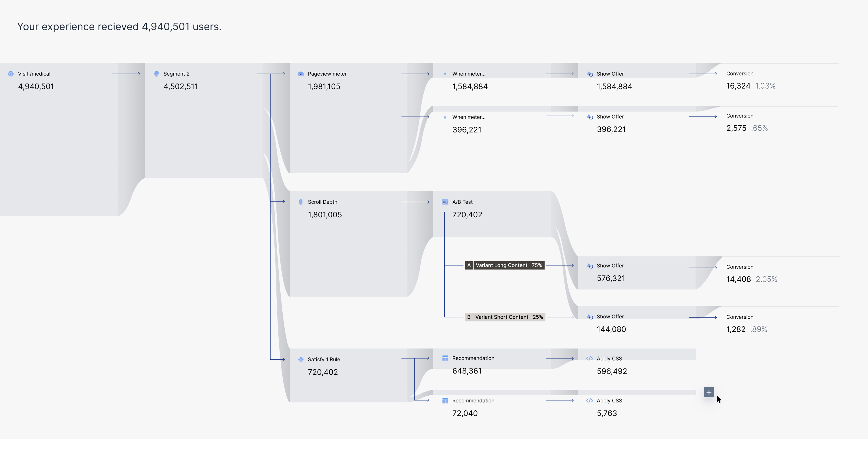Click the value 4,940,501 under Visit /medical
The width and height of the screenshot is (868, 459).
[36, 87]
